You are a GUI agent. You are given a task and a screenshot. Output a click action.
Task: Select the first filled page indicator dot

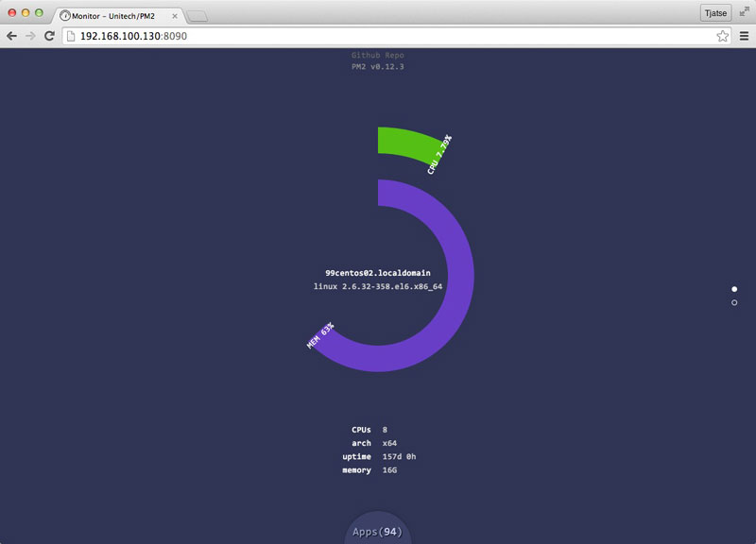(734, 289)
